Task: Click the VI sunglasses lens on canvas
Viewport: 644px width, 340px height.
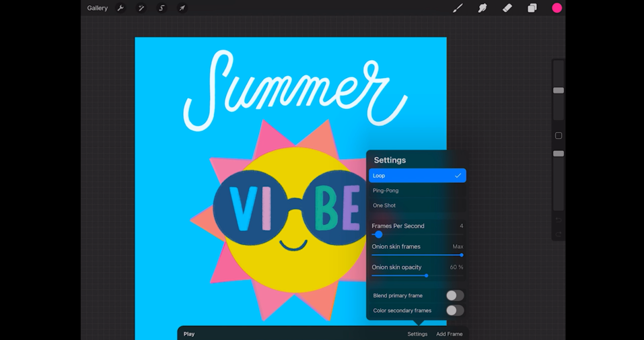Action: (250, 208)
